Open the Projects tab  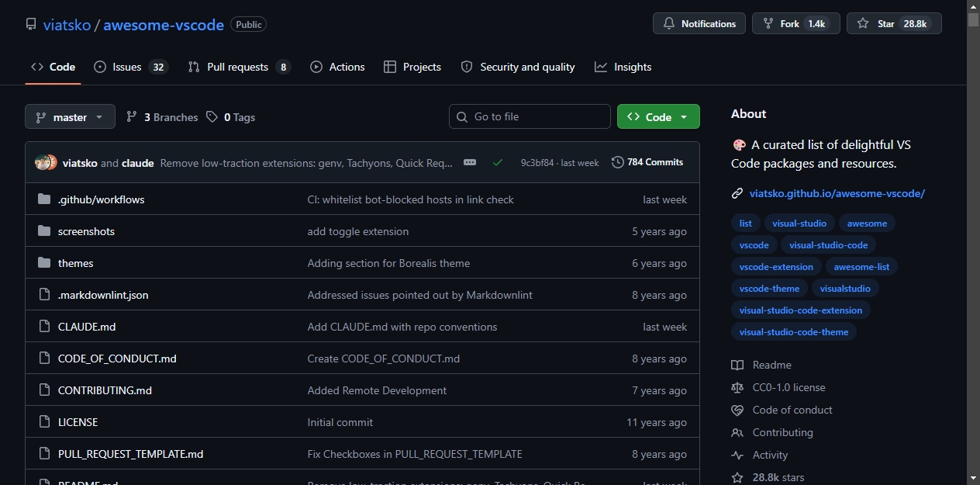(412, 67)
